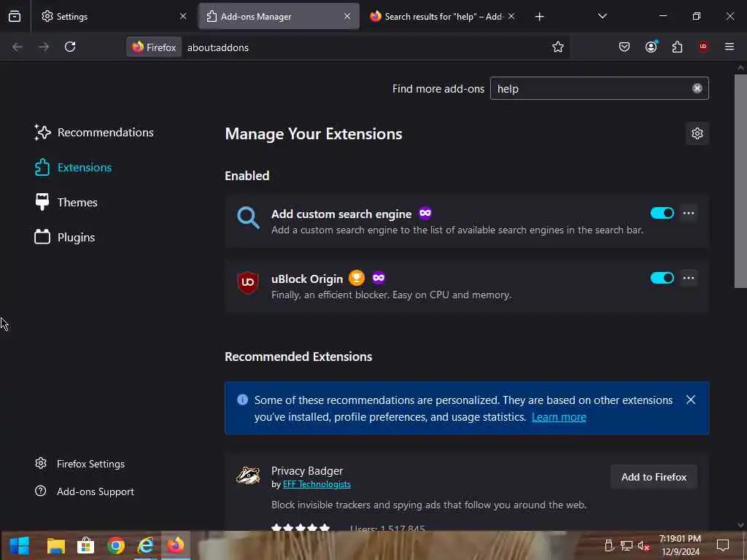Open the notification center icon
The height and width of the screenshot is (560, 747).
point(723,545)
